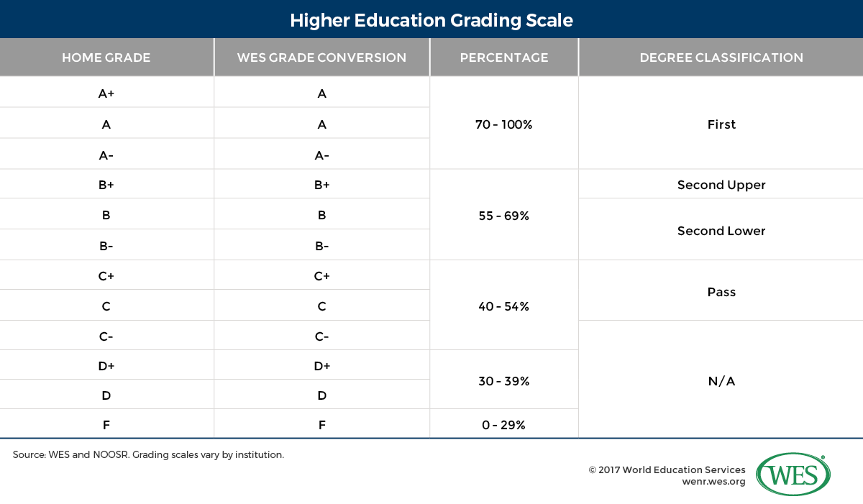This screenshot has width=863, height=504.
Task: Click the N/A classification cell
Action: tap(721, 379)
